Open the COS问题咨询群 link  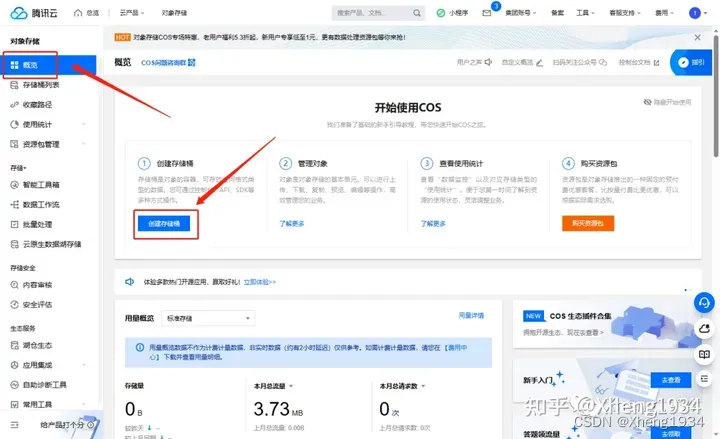tap(168, 62)
